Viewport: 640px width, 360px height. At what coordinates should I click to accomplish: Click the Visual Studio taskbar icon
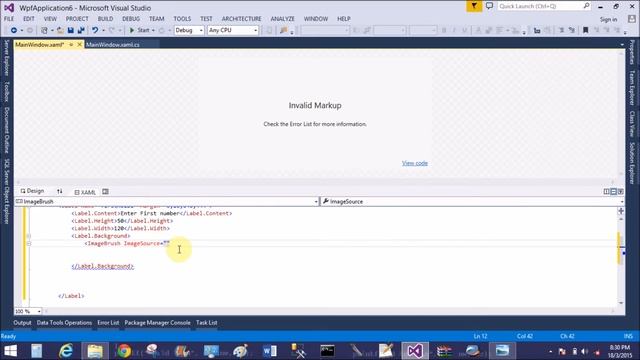[x=415, y=351]
